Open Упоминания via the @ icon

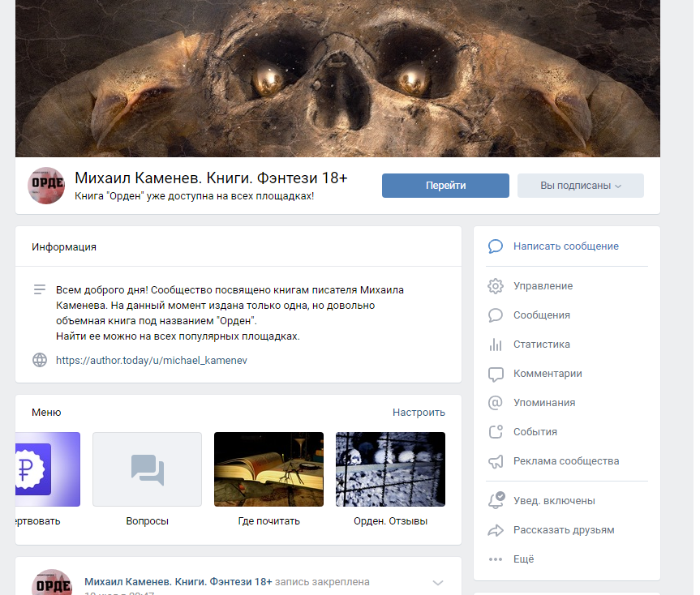tap(495, 403)
